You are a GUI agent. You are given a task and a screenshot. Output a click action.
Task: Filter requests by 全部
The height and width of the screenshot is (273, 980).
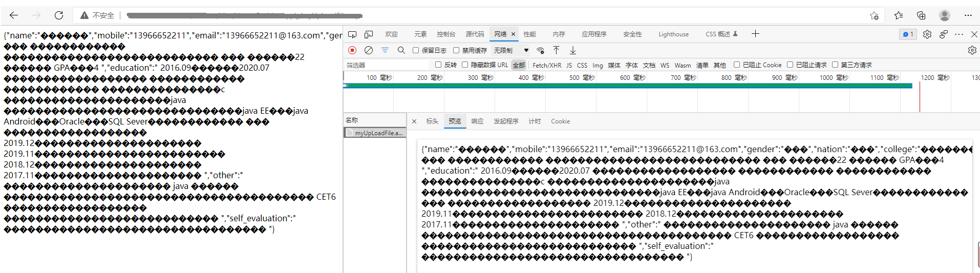pyautogui.click(x=519, y=65)
